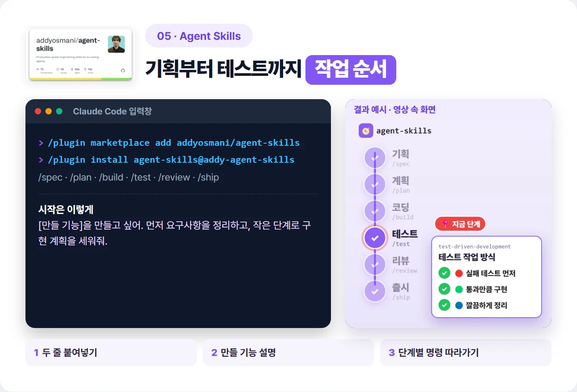The width and height of the screenshot is (577, 392).
Task: Select the highlighted 테스트 step circle
Action: click(x=375, y=238)
